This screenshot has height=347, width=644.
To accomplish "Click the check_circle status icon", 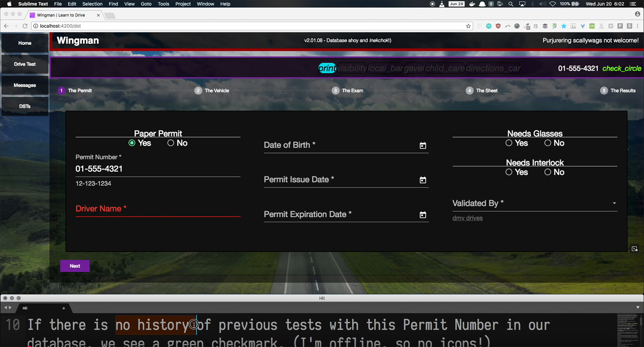I will click(x=622, y=68).
